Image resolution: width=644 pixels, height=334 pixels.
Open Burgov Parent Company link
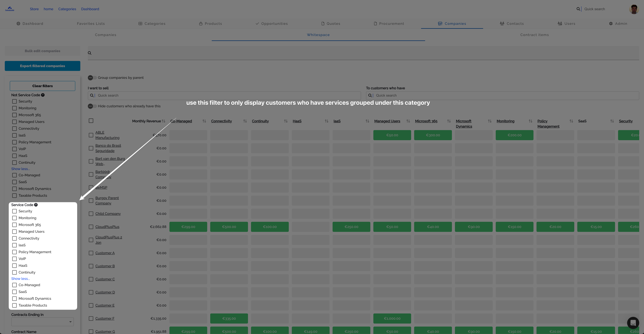[107, 201]
